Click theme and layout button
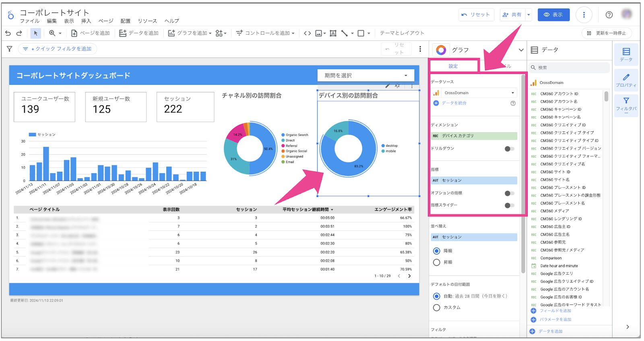This screenshot has height=341, width=644. click(x=402, y=33)
